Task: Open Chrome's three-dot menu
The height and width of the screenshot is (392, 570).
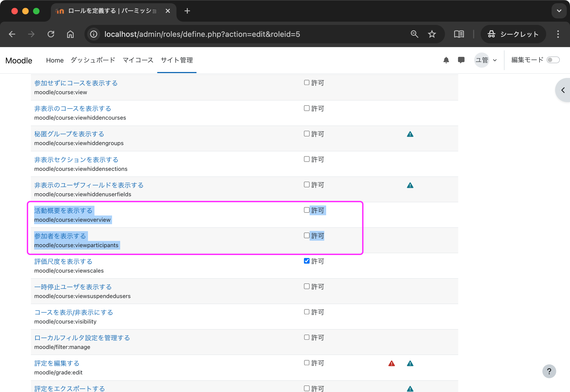Action: pos(558,34)
